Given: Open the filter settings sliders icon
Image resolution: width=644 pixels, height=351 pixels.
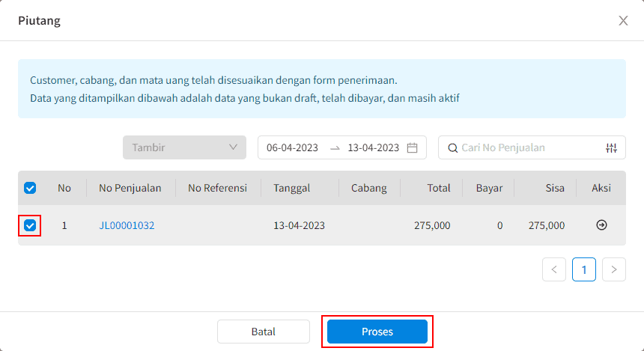Looking at the screenshot, I should click(611, 147).
